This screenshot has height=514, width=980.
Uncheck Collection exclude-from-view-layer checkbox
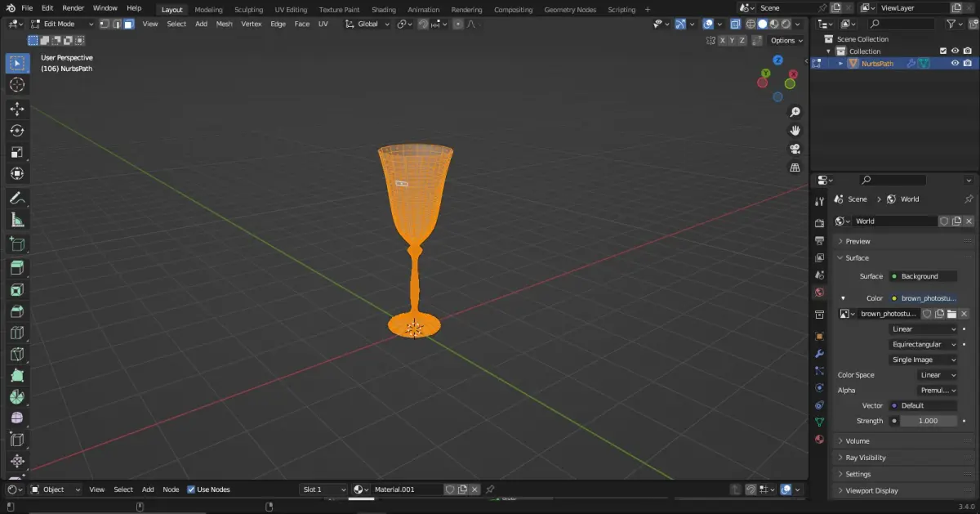click(x=942, y=51)
